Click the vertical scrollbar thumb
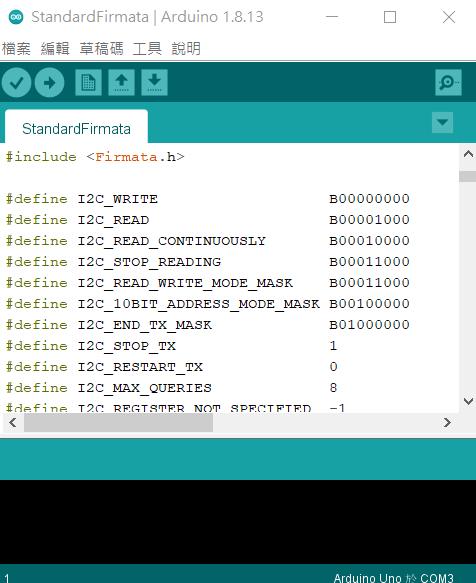This screenshot has height=583, width=476. pos(468,176)
